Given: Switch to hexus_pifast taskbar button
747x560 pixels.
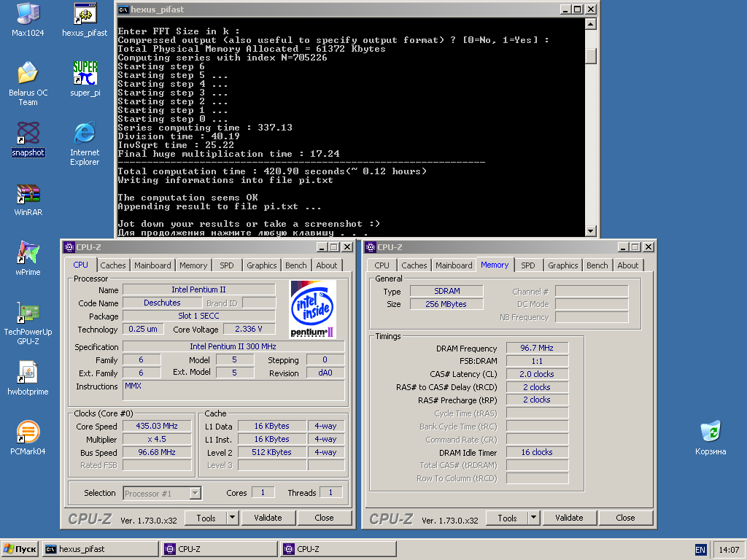Looking at the screenshot, I should tap(100, 549).
